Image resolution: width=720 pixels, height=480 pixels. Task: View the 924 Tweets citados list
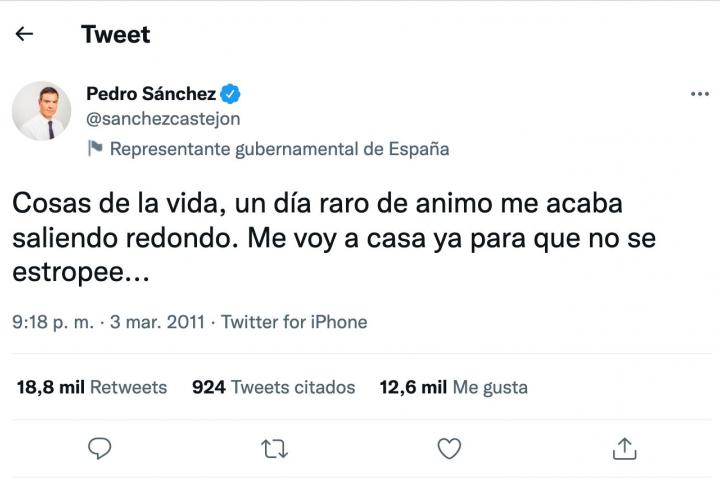(273, 387)
